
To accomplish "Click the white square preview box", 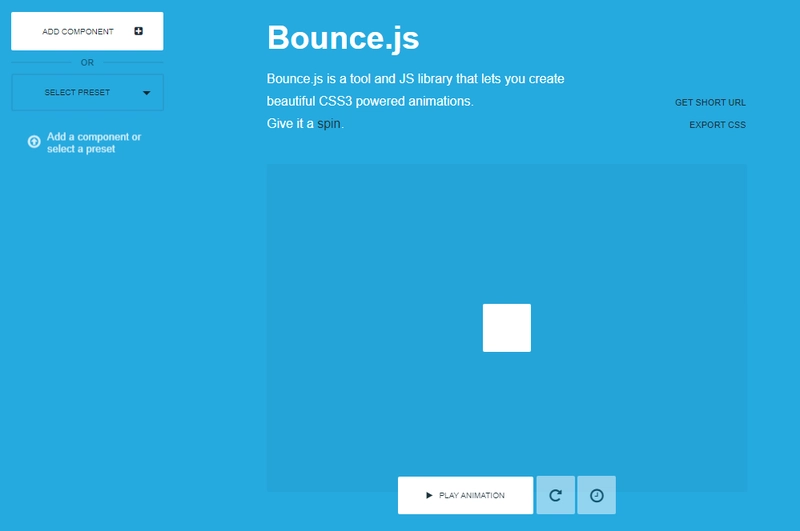I will click(x=507, y=328).
